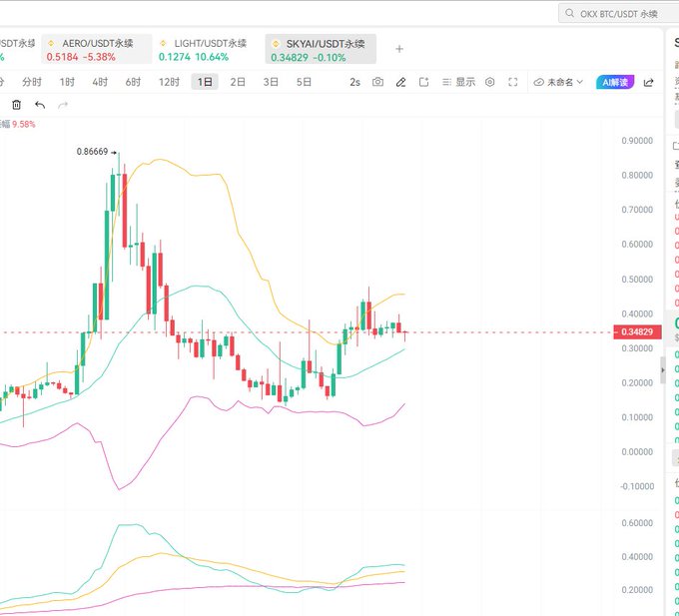Image resolution: width=679 pixels, height=616 pixels.
Task: Click the 0.50000 price axis label
Action: click(637, 280)
